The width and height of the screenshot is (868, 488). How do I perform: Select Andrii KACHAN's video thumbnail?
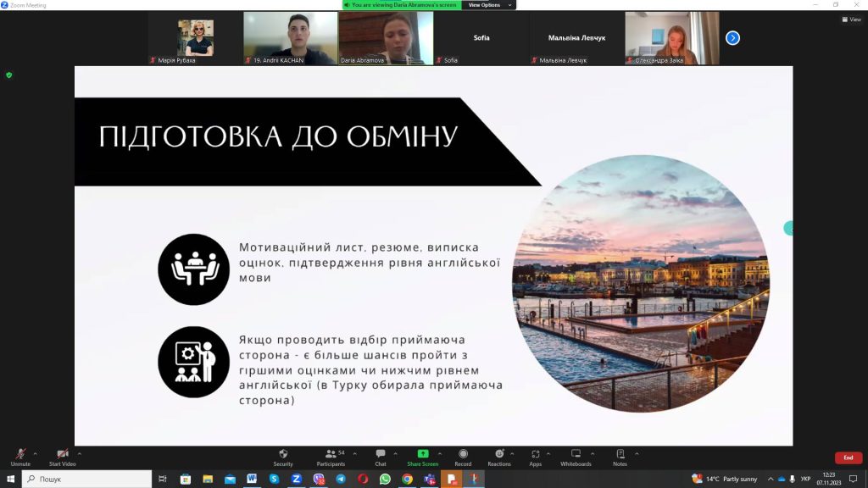[291, 38]
